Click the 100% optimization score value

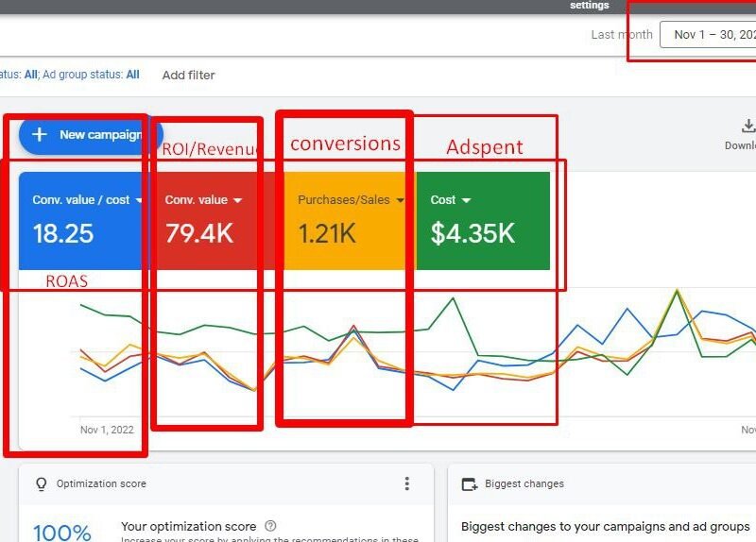[x=63, y=533]
